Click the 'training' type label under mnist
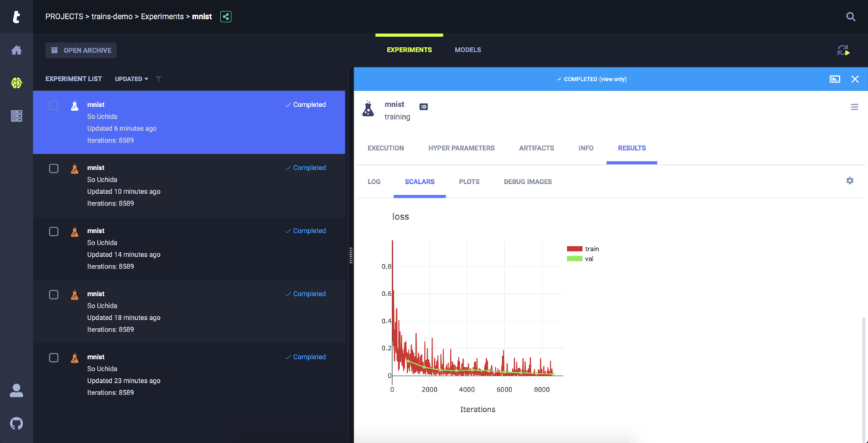 (x=397, y=117)
